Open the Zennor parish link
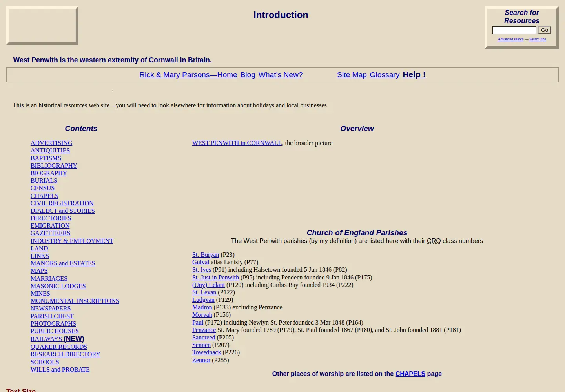 point(201,360)
